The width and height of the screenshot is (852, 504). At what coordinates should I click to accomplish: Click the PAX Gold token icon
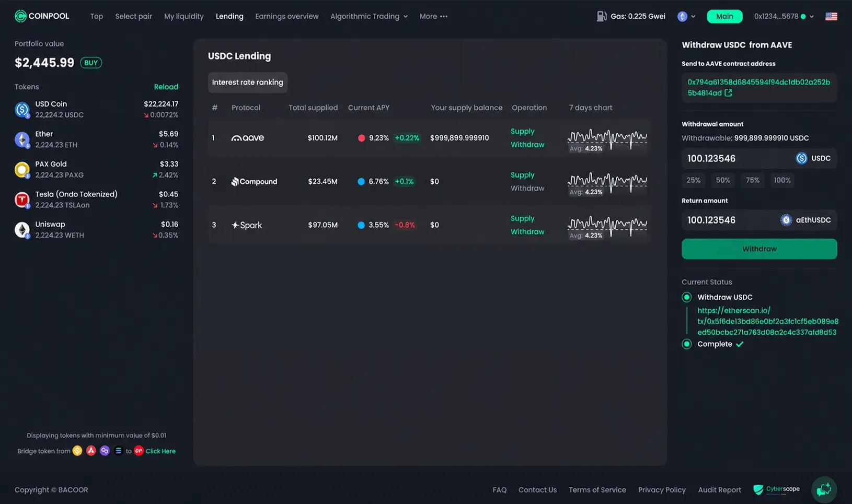pyautogui.click(x=22, y=170)
